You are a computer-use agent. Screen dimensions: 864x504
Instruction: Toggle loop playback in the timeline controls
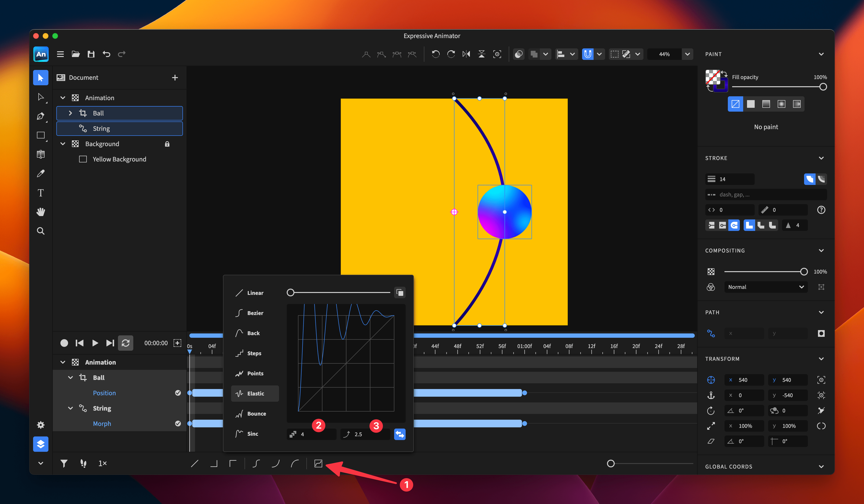tap(125, 343)
